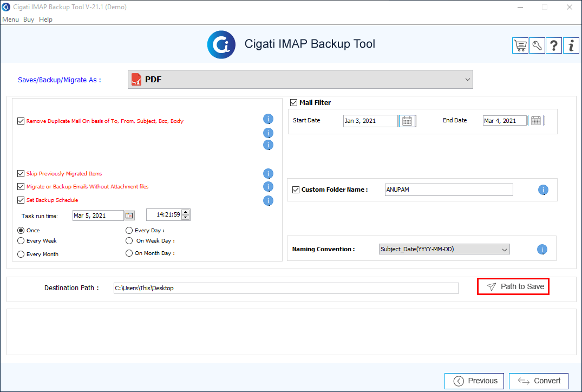This screenshot has height=392, width=582.
Task: Start conversion with the Convert button
Action: 539,381
